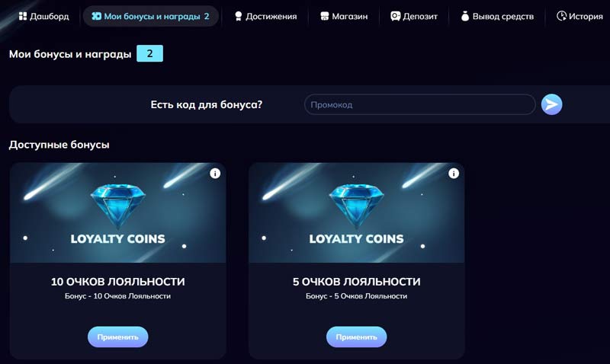Click the 10 points Loyalty Coins banner
Screen dimensions: 610x364
coord(117,213)
